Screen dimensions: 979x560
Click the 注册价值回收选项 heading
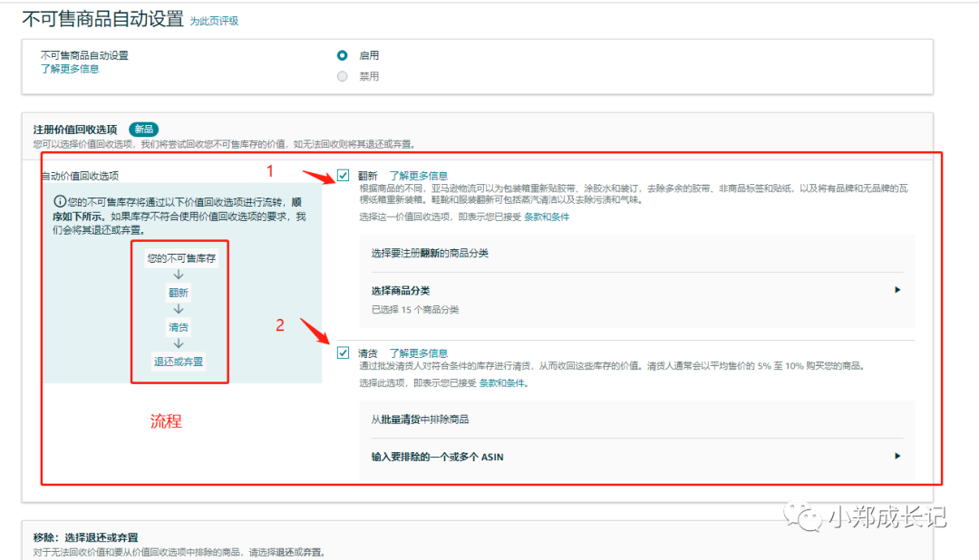tap(75, 130)
